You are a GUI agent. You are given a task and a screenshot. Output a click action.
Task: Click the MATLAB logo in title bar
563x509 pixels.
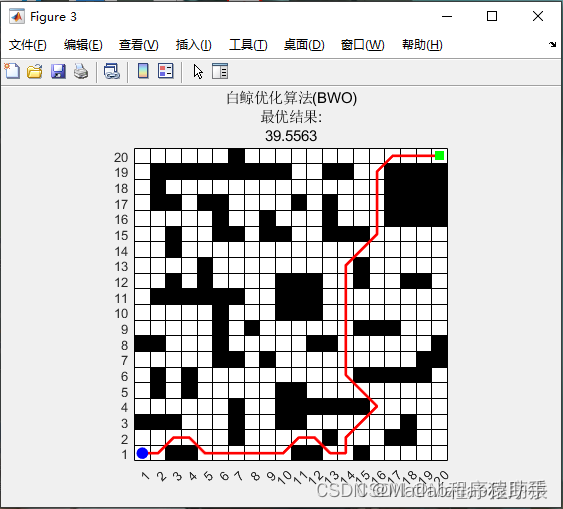coord(17,17)
